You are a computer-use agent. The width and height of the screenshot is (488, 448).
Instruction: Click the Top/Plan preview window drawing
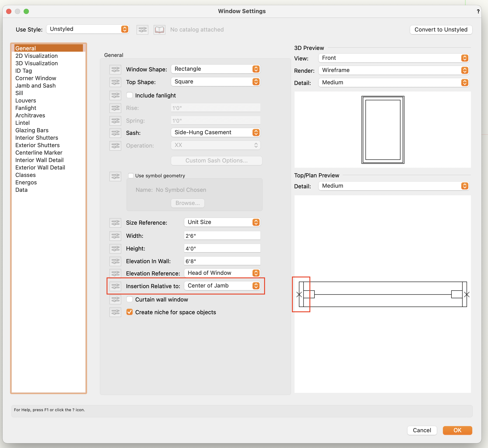tap(383, 294)
